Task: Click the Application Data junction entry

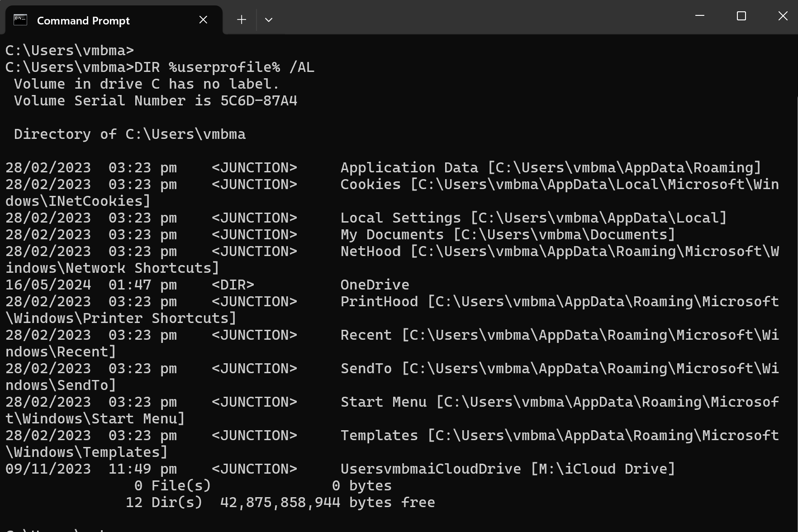Action: point(409,168)
